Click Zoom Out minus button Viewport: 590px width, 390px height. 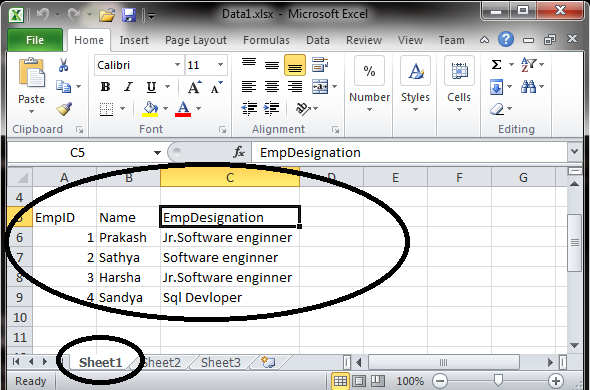click(439, 381)
